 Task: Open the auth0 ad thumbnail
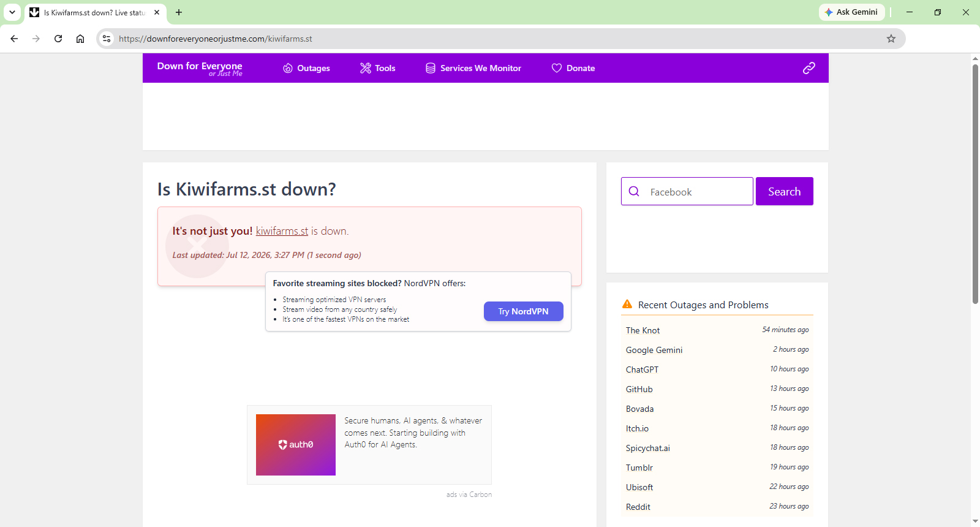click(x=296, y=445)
